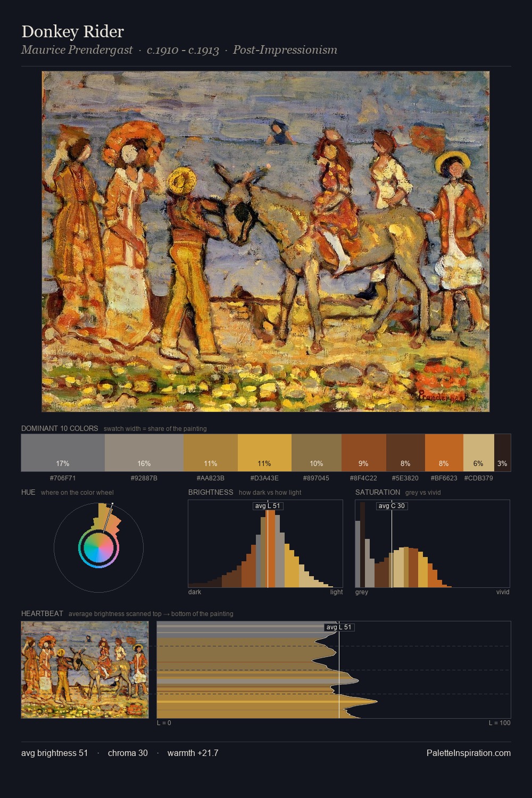
Task: Click the 'avg C 30' saturation label
Action: 392,506
